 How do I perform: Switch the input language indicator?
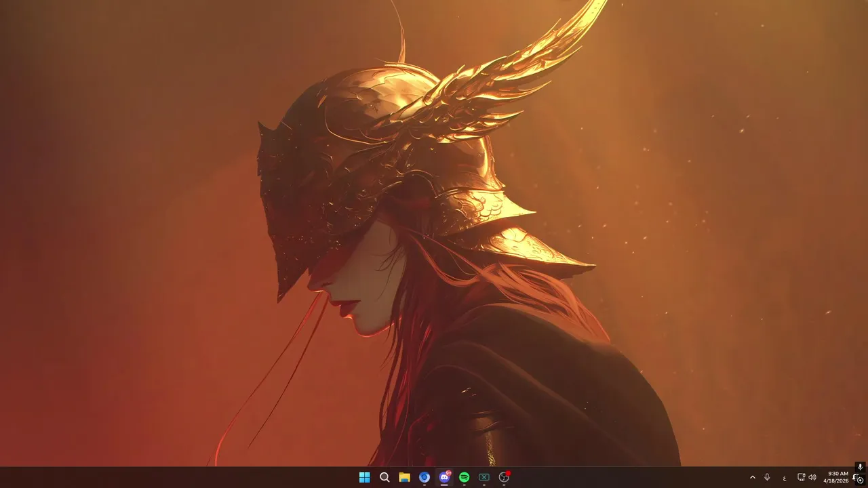point(785,478)
